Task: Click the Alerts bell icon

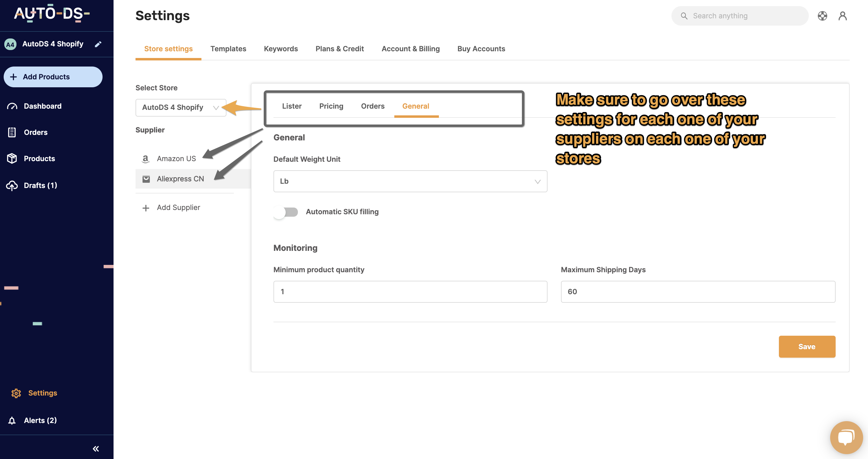Action: [x=12, y=420]
